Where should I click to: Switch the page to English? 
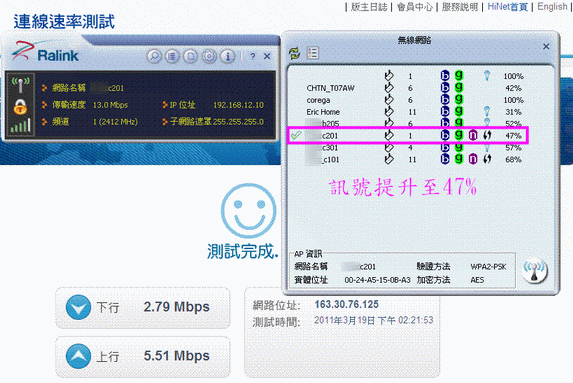pyautogui.click(x=552, y=7)
